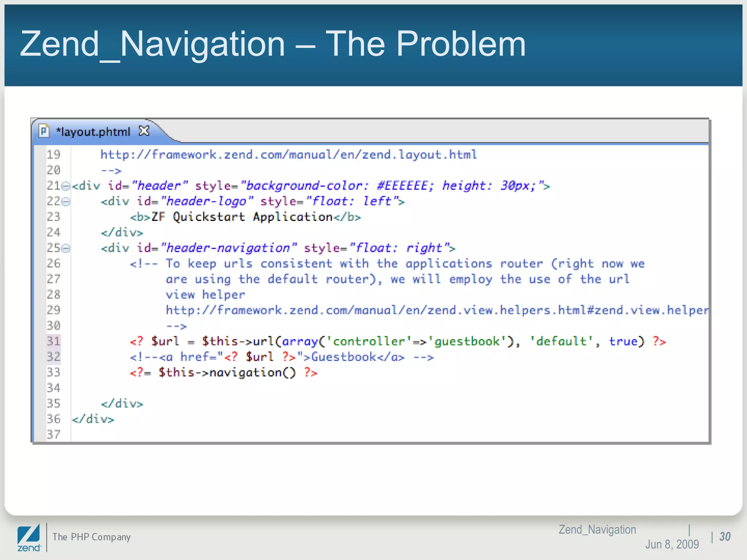The width and height of the screenshot is (747, 560).
Task: Click the comment end '-->' on line 20
Action: (111, 170)
